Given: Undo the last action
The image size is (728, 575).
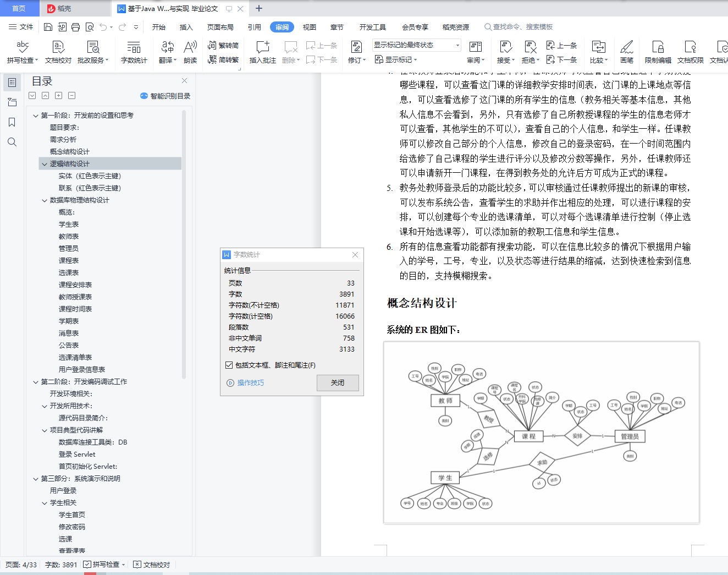Looking at the screenshot, I should tap(103, 27).
